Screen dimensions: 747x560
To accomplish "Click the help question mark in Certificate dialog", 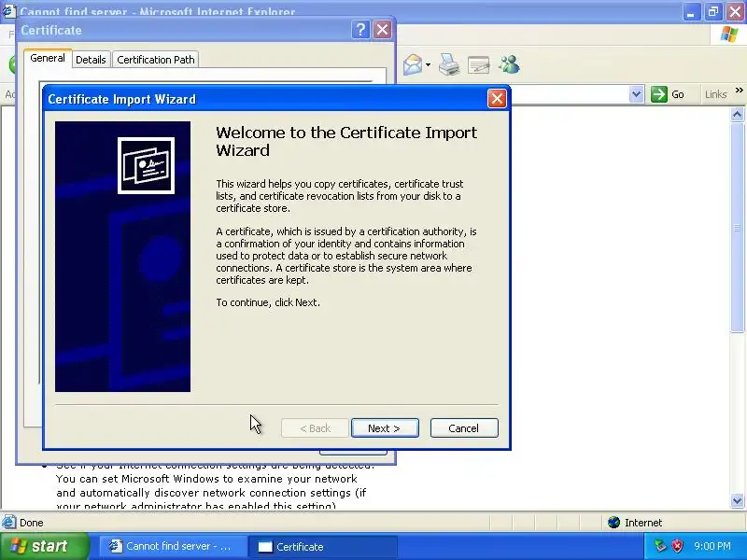I will tap(360, 30).
